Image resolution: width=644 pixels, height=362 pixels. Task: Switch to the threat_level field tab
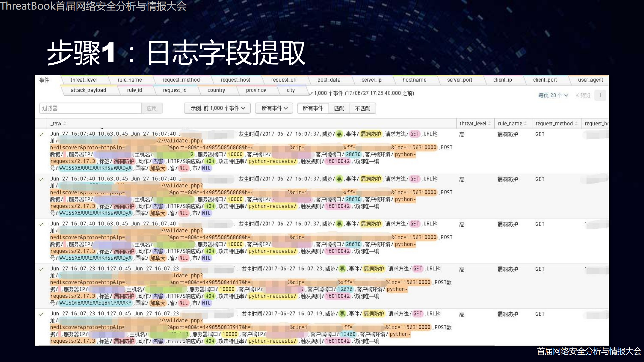click(x=84, y=80)
